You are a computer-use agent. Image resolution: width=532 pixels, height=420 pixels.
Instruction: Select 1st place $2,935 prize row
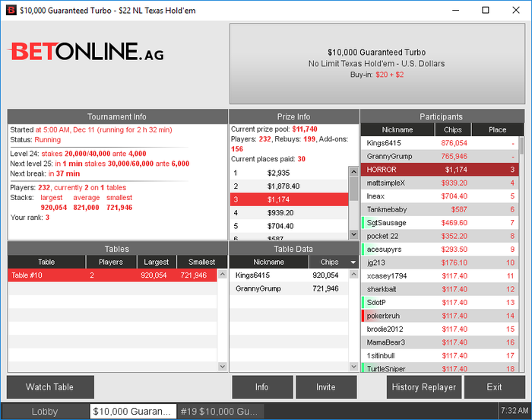(x=289, y=173)
